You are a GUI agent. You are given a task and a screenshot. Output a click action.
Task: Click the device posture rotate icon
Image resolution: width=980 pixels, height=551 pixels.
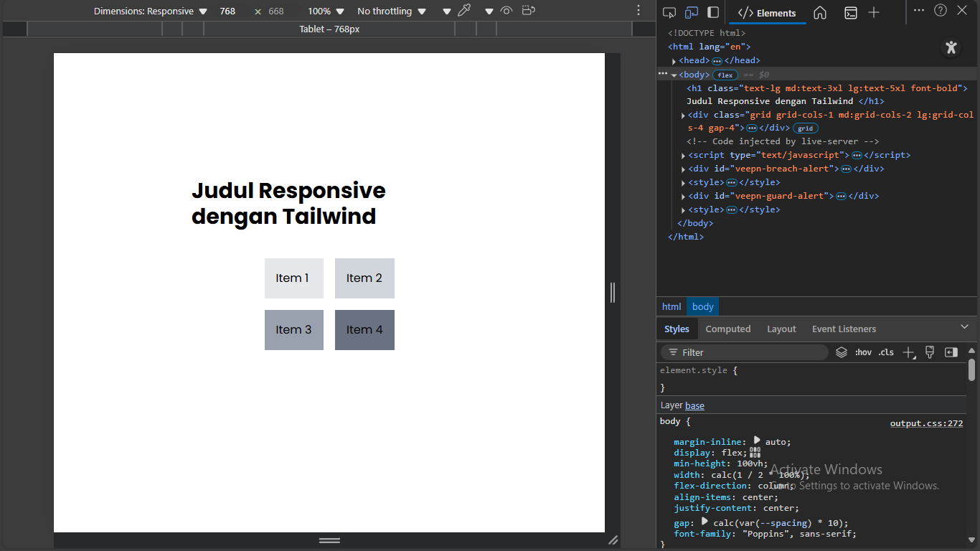pyautogui.click(x=529, y=11)
